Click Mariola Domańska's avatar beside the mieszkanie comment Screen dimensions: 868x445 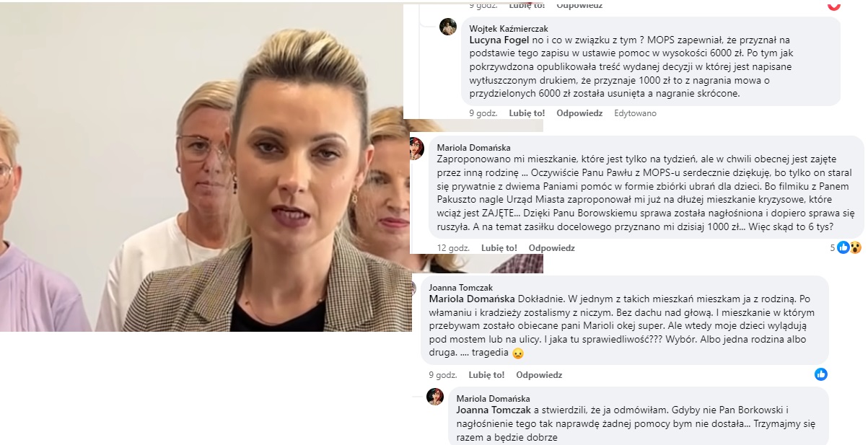click(x=416, y=149)
